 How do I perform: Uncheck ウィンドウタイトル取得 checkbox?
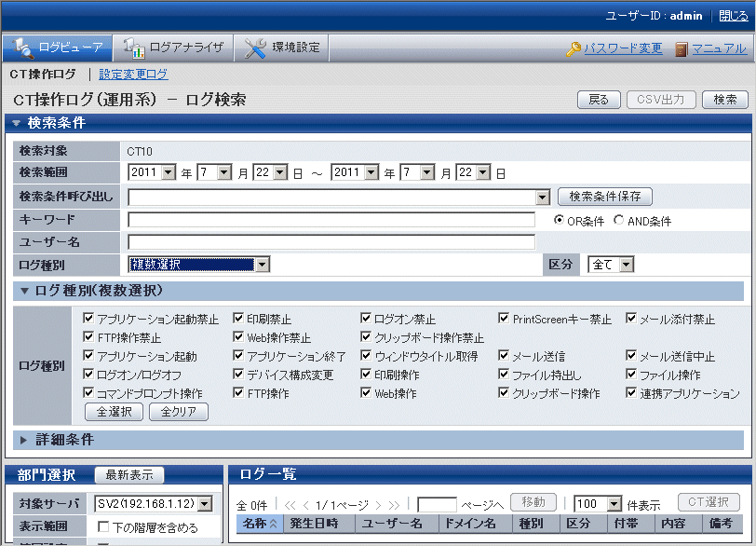pos(366,356)
